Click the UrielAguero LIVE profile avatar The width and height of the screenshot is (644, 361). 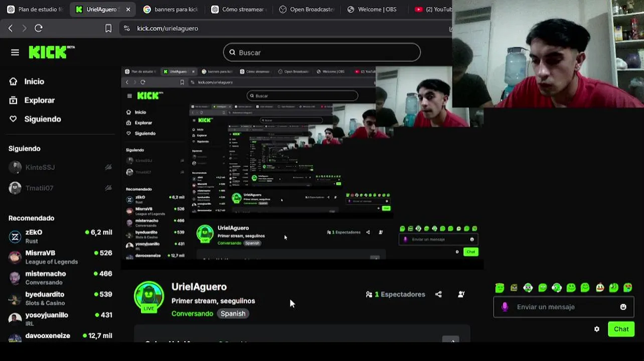(x=149, y=297)
